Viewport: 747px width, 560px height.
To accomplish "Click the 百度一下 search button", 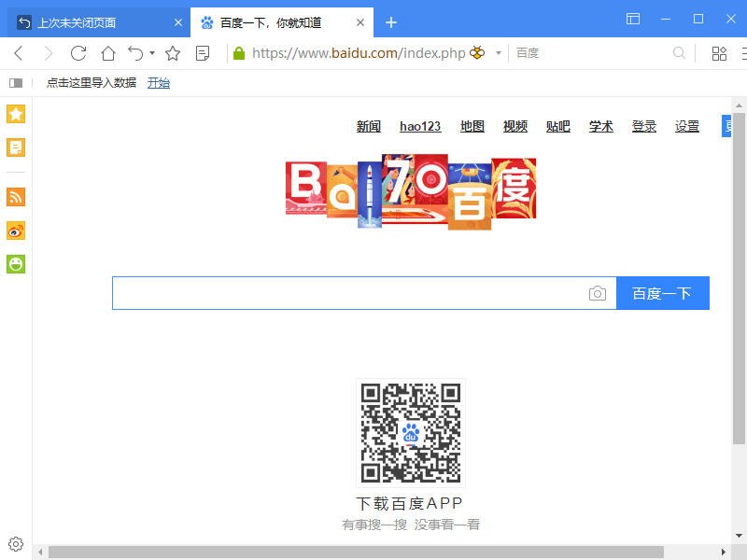I will click(663, 293).
